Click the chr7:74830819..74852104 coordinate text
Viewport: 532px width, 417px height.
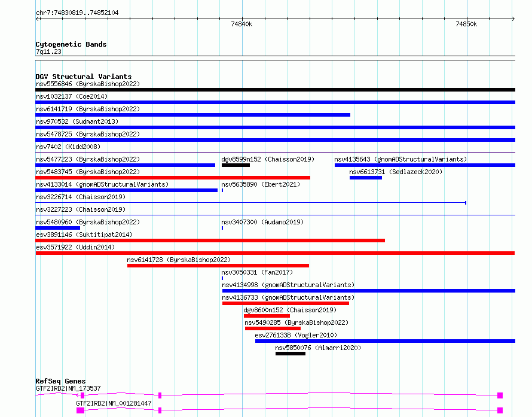coord(77,13)
